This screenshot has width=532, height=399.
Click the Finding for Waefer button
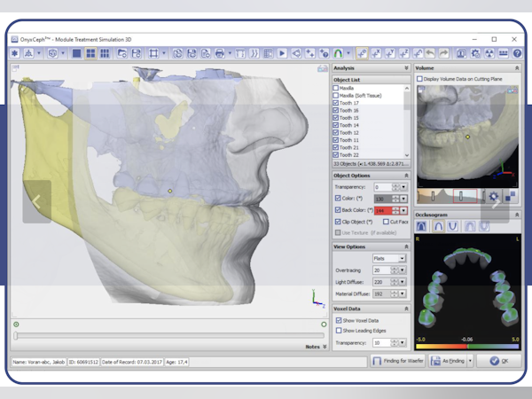click(x=399, y=361)
